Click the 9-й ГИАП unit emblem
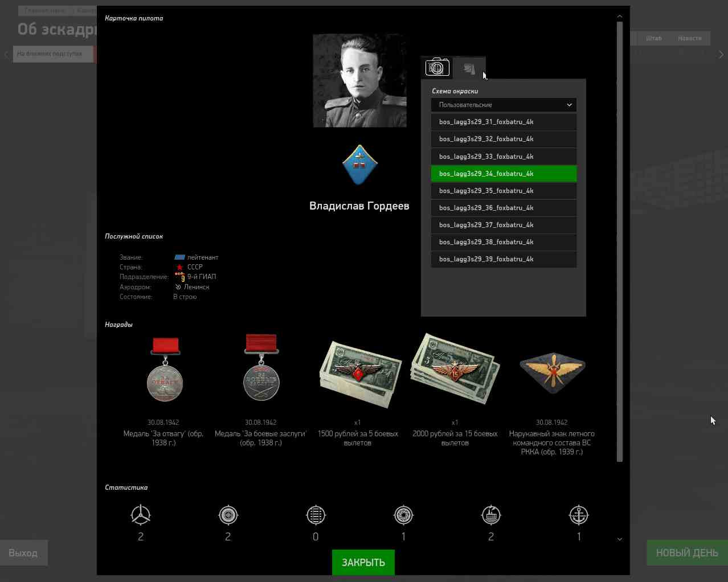This screenshot has height=582, width=728. (x=180, y=277)
